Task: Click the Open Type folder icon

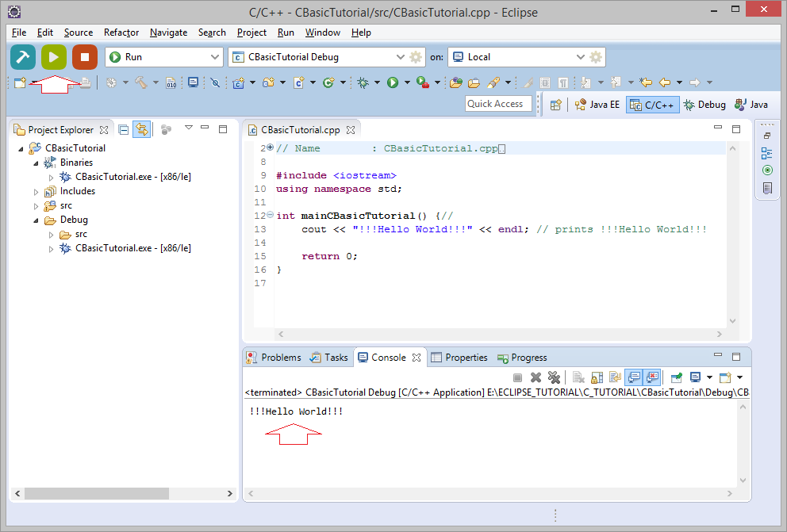Action: pyautogui.click(x=455, y=82)
